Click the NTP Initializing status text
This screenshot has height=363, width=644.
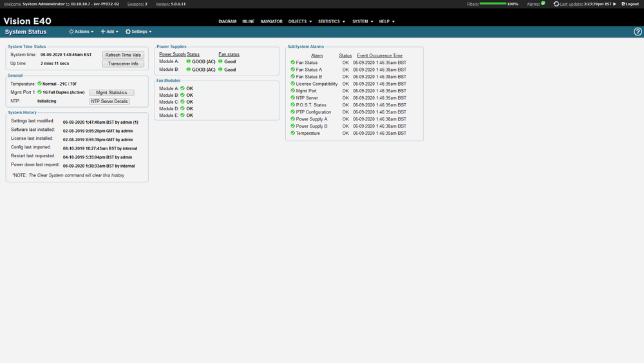[47, 101]
